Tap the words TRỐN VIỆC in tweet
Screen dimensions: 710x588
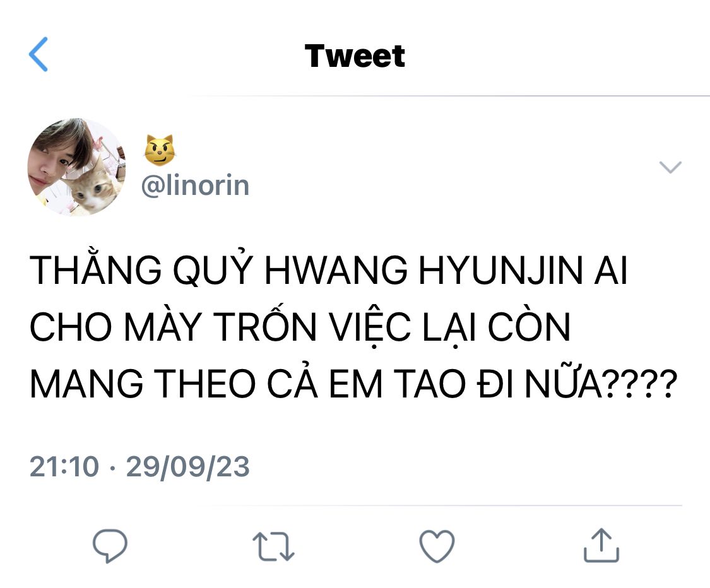(312, 326)
